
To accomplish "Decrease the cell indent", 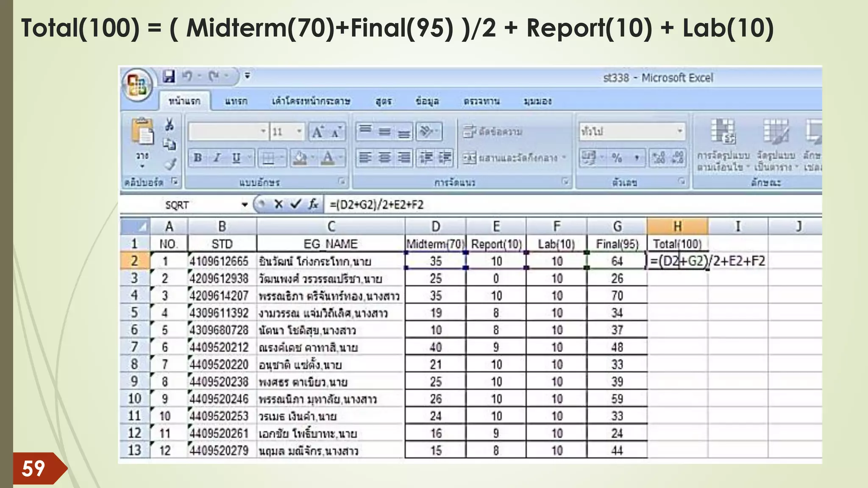I will [426, 158].
